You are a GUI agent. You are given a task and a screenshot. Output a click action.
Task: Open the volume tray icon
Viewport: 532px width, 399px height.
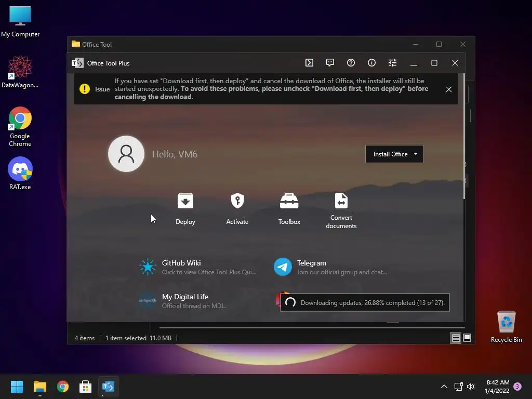click(x=471, y=387)
